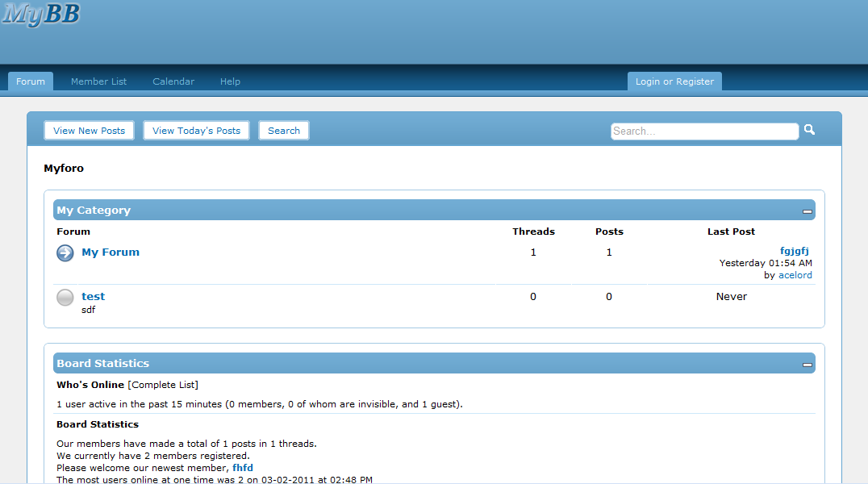Viewport: 868px width, 484px height.
Task: Click the My Forum new-posts status icon
Action: pos(65,253)
